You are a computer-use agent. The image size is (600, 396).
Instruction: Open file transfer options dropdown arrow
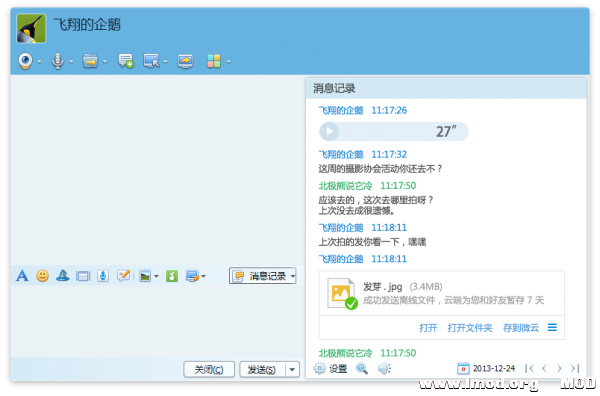104,62
